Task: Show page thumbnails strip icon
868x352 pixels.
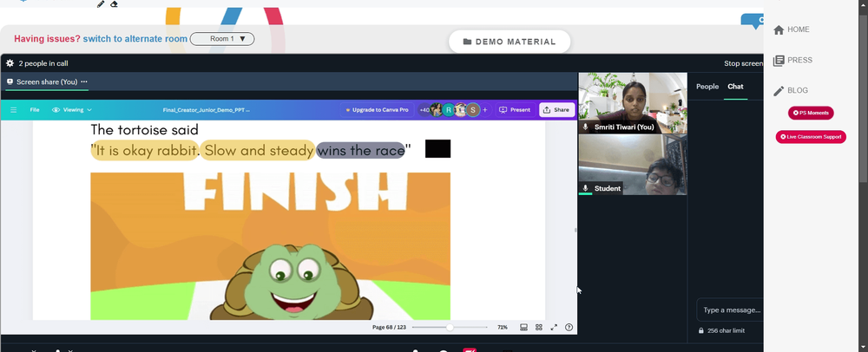Action: (x=523, y=327)
